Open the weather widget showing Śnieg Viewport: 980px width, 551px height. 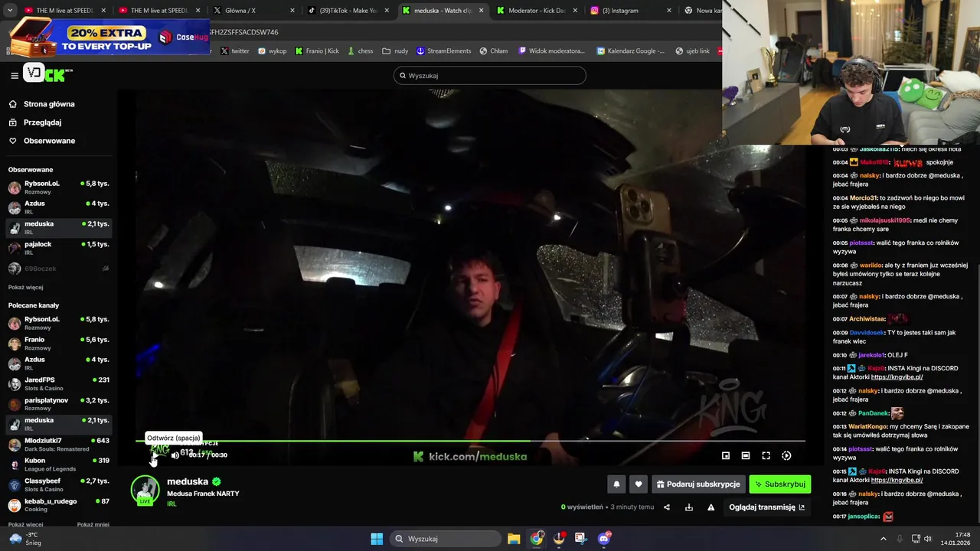pos(25,539)
